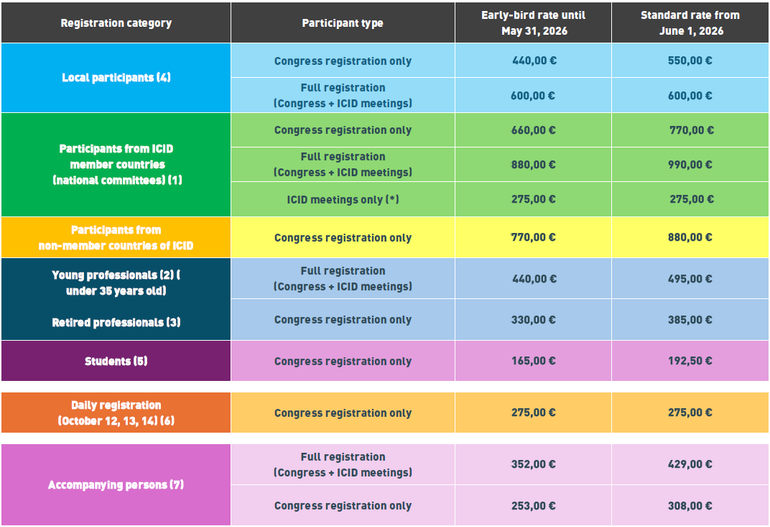
Task: Click the ICID meetings only (*) cell
Action: click(343, 199)
